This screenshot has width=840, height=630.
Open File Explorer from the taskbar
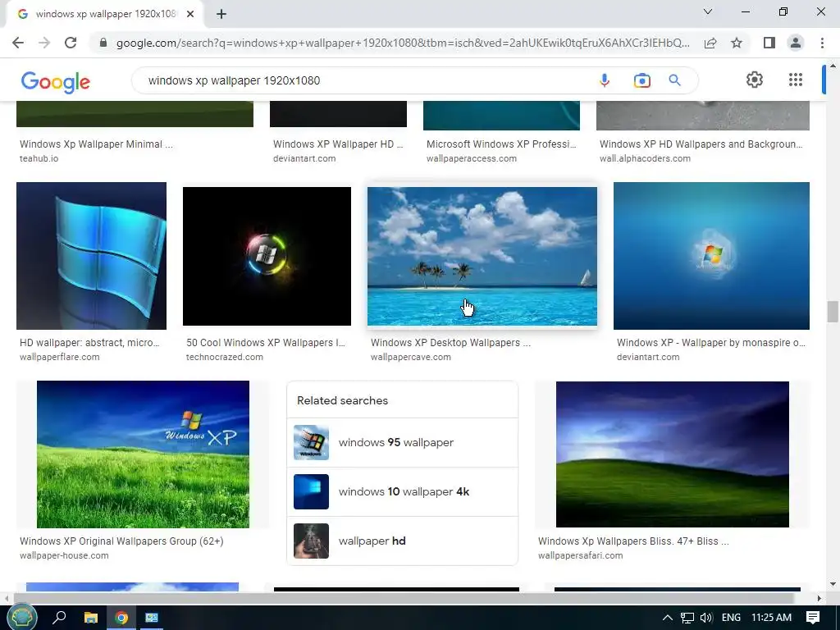click(91, 618)
